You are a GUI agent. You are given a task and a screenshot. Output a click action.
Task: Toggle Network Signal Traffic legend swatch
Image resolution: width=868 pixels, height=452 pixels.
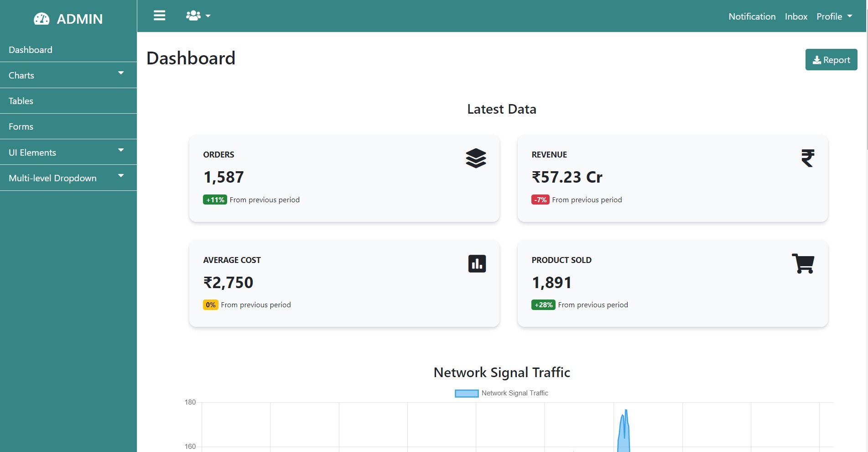[466, 393]
